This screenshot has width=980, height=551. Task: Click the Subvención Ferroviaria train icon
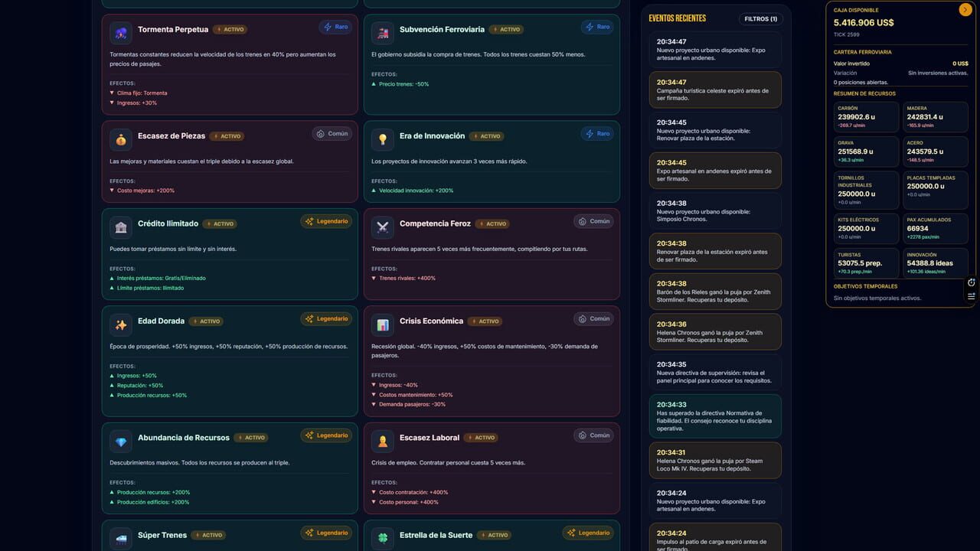(x=383, y=33)
